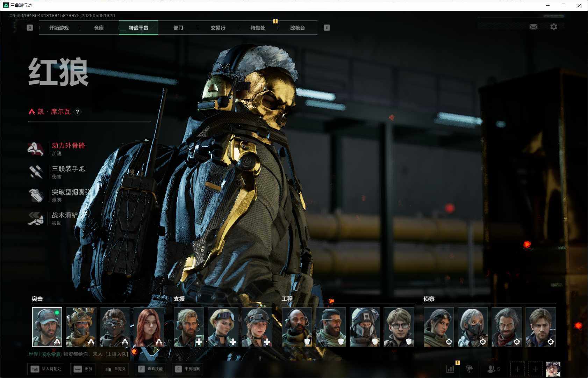
Task: Click the 支援 class heading
Action: point(179,299)
